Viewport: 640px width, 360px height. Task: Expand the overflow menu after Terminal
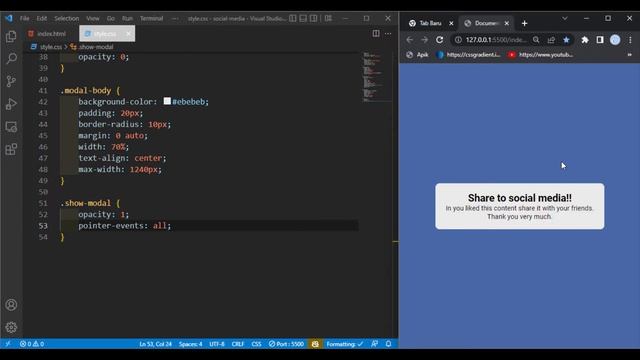(175, 18)
